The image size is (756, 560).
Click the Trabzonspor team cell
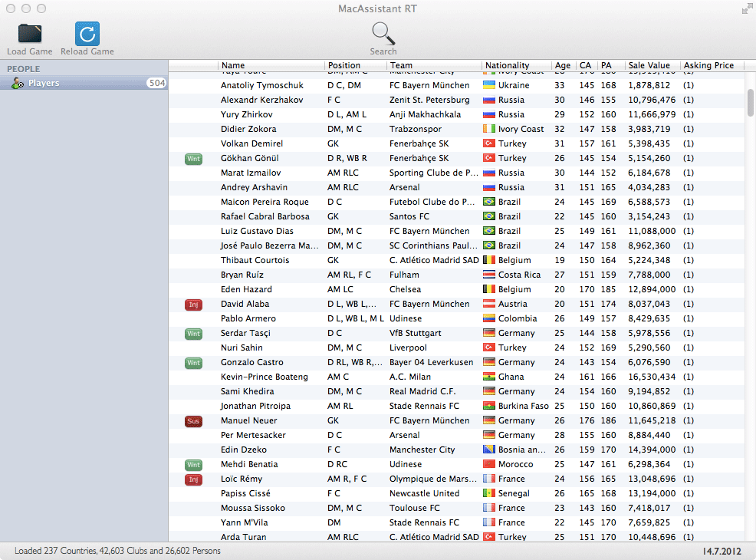[416, 129]
